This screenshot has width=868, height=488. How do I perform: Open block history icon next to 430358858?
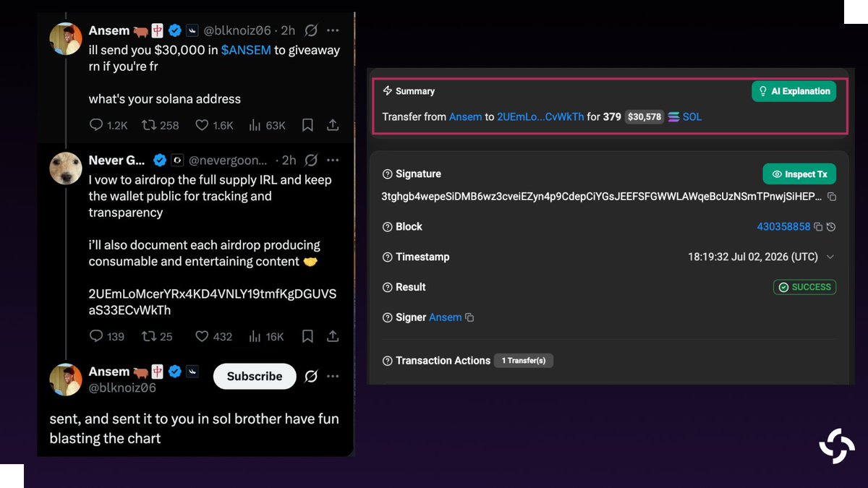pyautogui.click(x=831, y=226)
